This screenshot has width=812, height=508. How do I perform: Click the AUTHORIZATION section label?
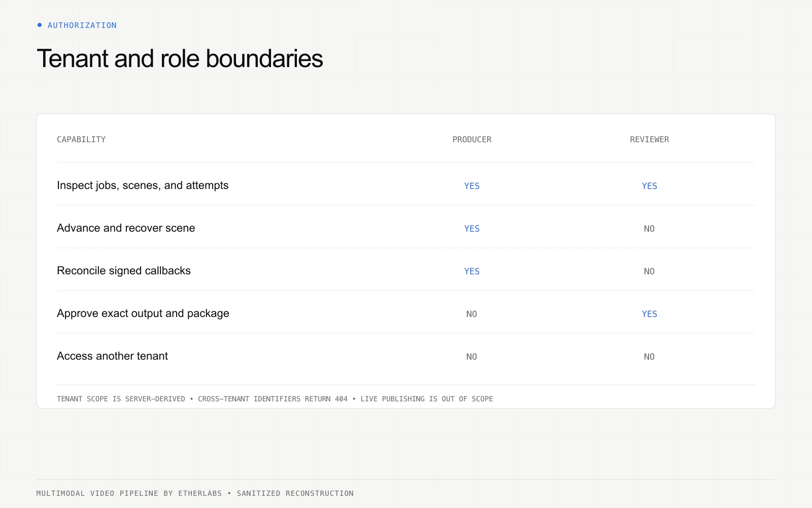click(82, 25)
